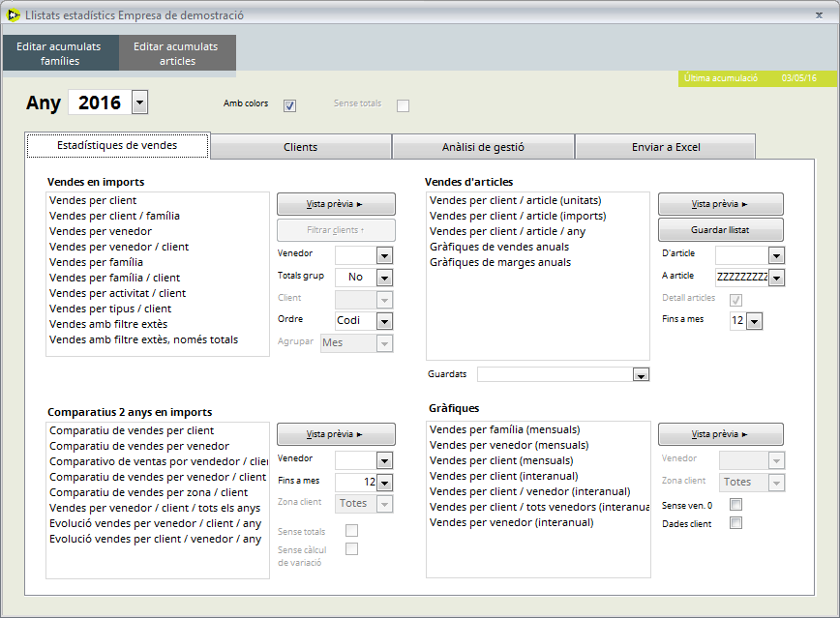Screen dimensions: 840x618
Task: Go to the Anàlisi de gestió tab
Action: tap(483, 147)
